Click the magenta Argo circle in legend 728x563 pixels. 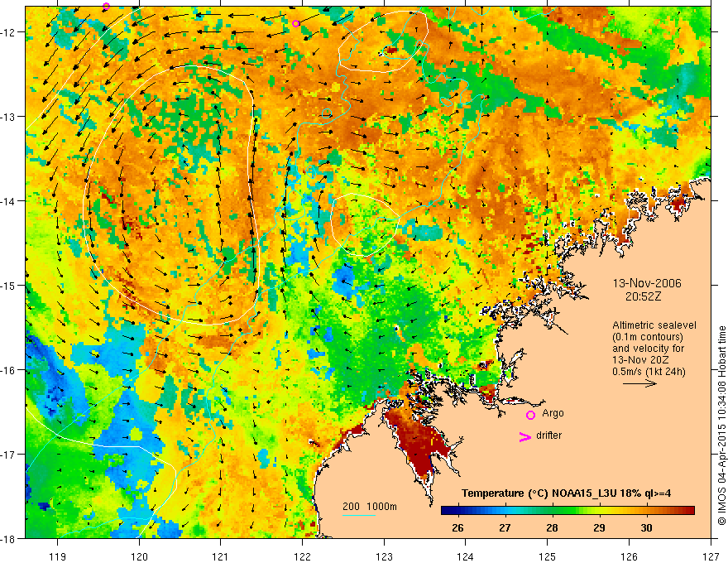coord(530,415)
